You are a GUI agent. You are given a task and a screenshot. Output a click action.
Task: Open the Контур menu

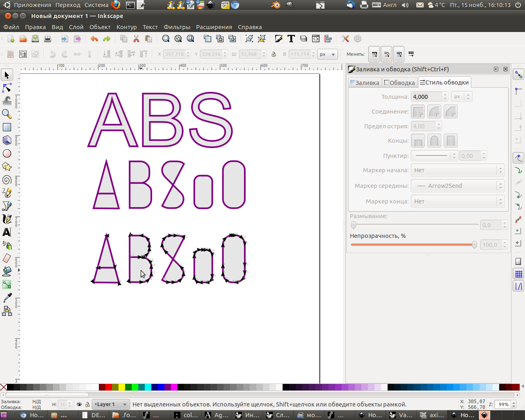click(x=126, y=27)
